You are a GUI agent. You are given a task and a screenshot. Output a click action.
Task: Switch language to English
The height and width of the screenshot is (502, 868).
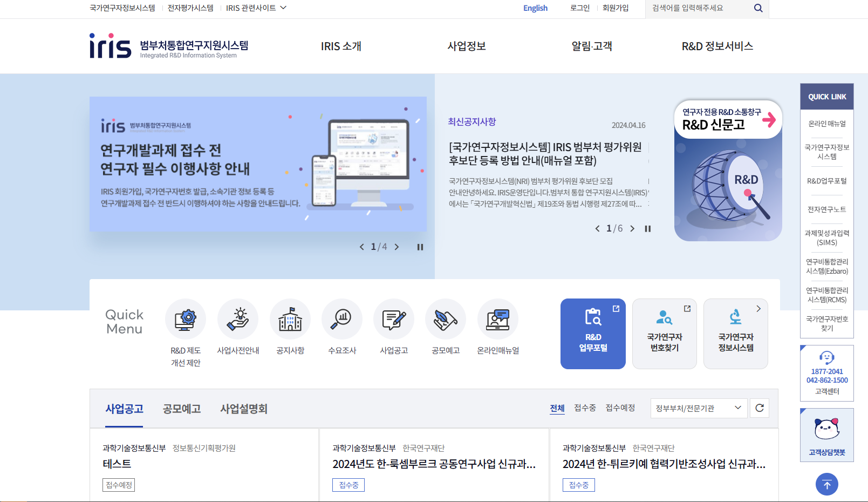(535, 8)
